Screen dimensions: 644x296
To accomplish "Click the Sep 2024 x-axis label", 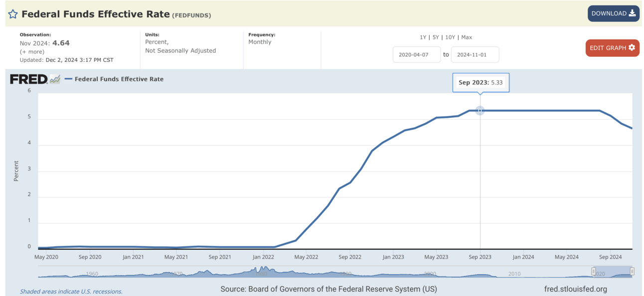I will click(x=611, y=257).
